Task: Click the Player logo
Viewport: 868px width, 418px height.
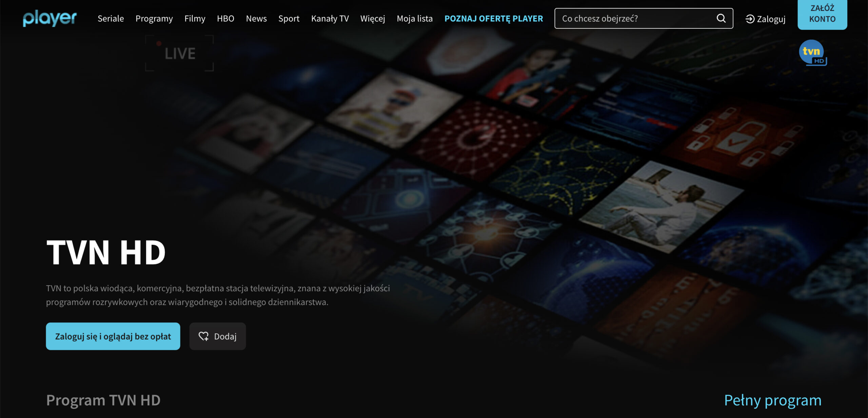Action: click(50, 18)
